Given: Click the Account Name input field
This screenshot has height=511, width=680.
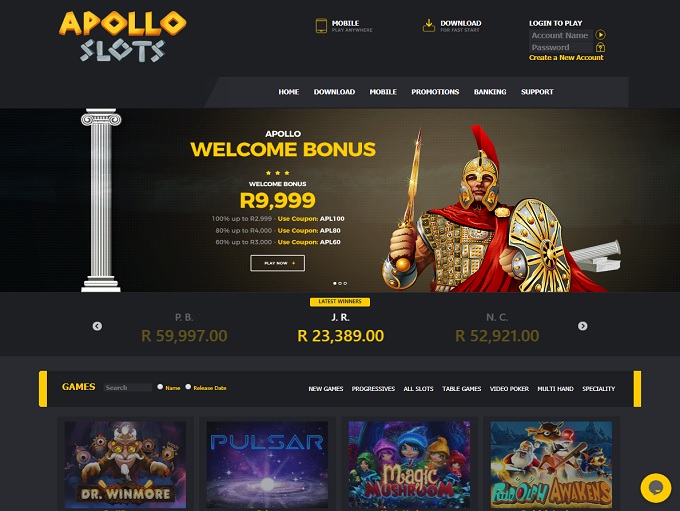Looking at the screenshot, I should tap(561, 35).
